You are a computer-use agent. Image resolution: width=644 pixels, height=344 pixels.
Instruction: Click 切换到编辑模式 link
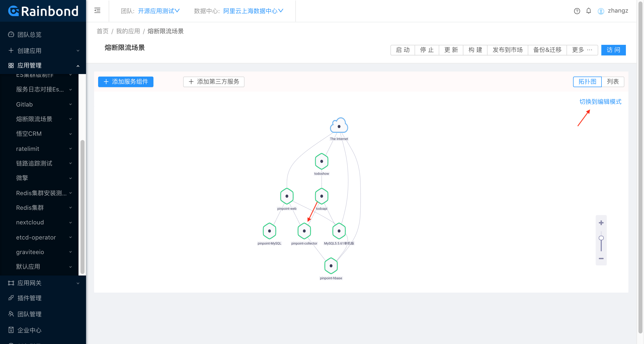[x=600, y=102]
